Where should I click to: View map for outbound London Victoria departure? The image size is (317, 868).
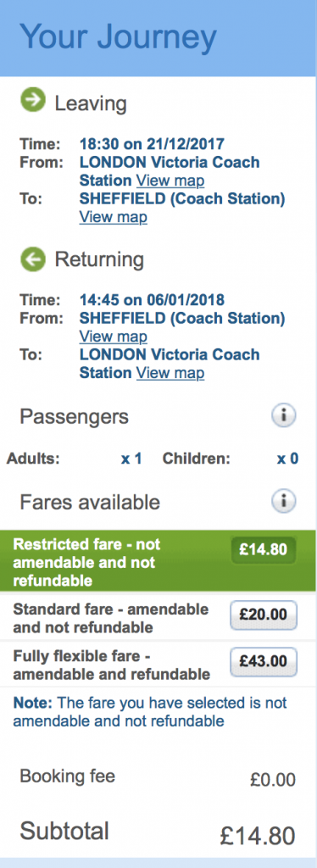(170, 181)
